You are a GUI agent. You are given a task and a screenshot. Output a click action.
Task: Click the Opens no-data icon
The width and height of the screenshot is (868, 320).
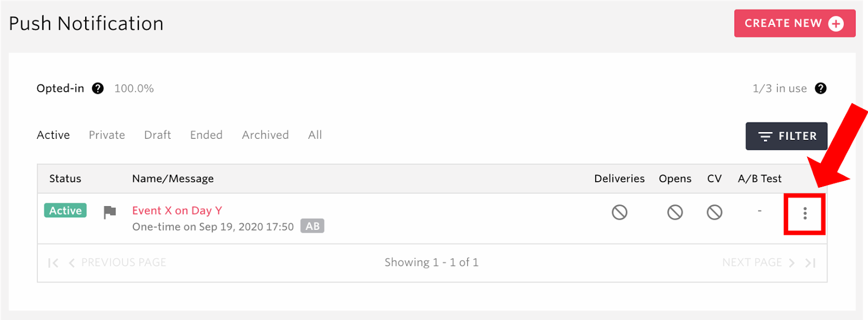coord(675,212)
